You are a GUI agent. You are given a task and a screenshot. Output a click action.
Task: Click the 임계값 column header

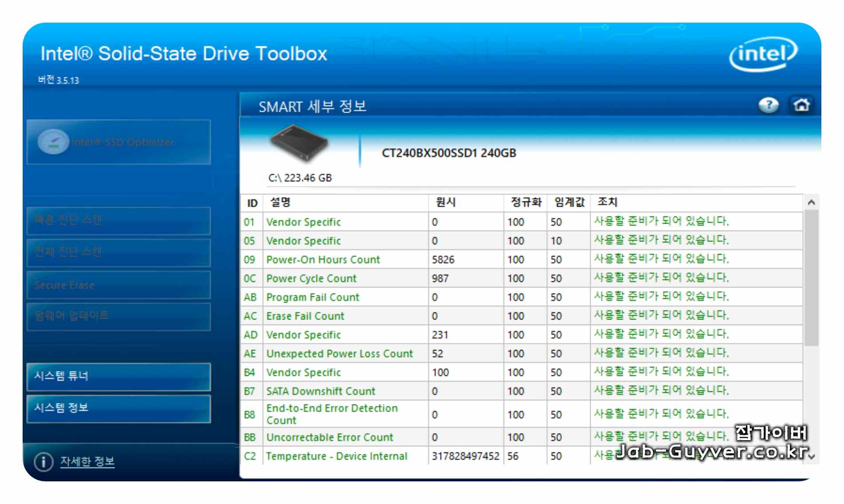pyautogui.click(x=569, y=203)
